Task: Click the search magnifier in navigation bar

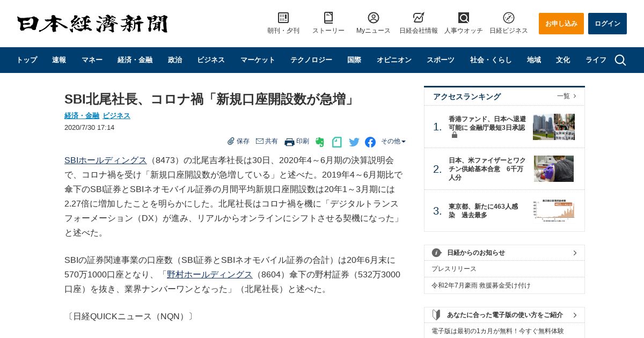Action: pyautogui.click(x=620, y=60)
